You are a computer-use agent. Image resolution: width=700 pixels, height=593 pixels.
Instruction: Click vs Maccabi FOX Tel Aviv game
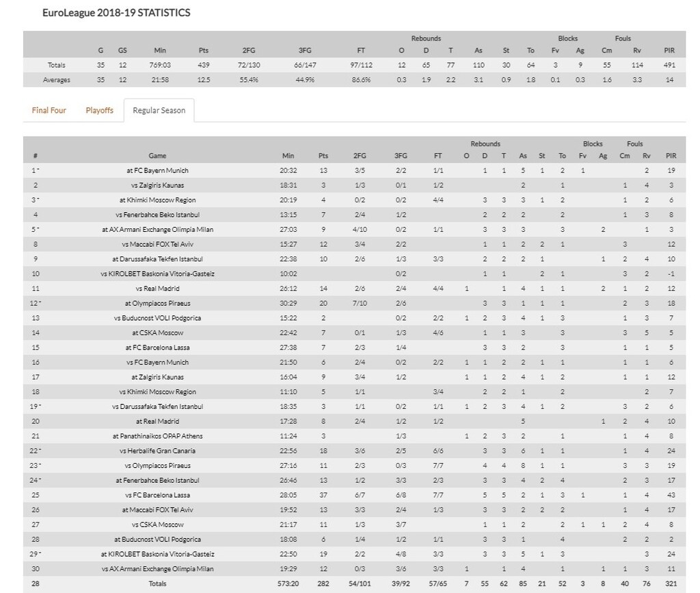pyautogui.click(x=158, y=244)
